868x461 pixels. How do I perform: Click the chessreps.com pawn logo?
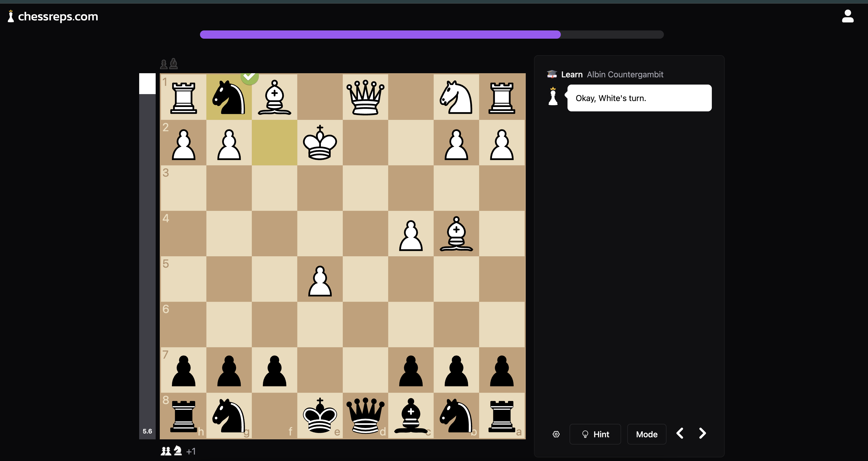tap(11, 16)
